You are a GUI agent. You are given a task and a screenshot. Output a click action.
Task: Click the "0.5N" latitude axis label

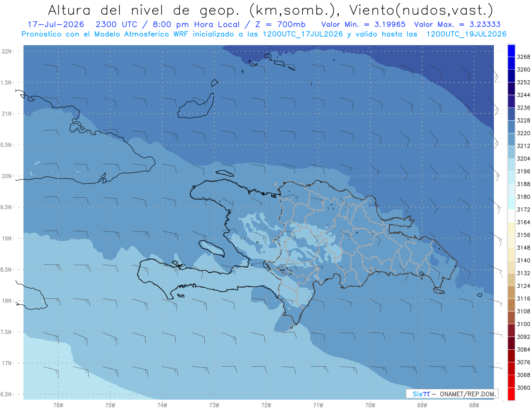click(x=6, y=145)
